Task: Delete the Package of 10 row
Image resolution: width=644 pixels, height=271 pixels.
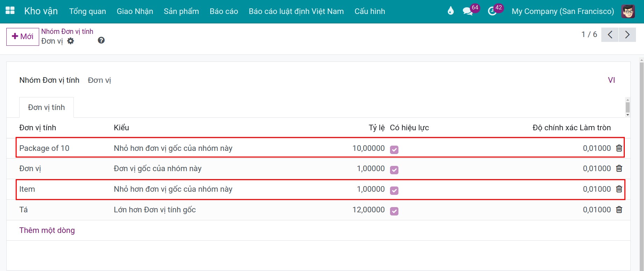Action: point(619,148)
